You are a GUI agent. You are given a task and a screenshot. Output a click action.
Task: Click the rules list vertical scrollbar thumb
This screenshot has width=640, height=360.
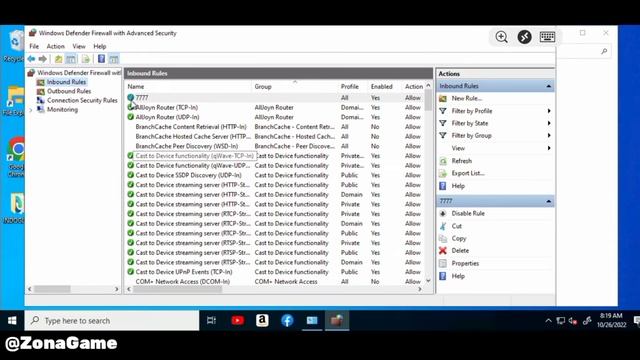428,100
